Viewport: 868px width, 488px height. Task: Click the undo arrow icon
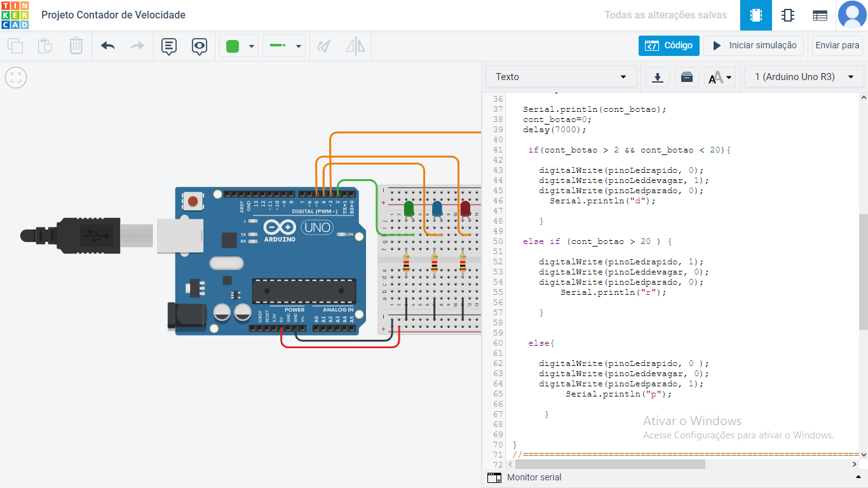coord(108,46)
